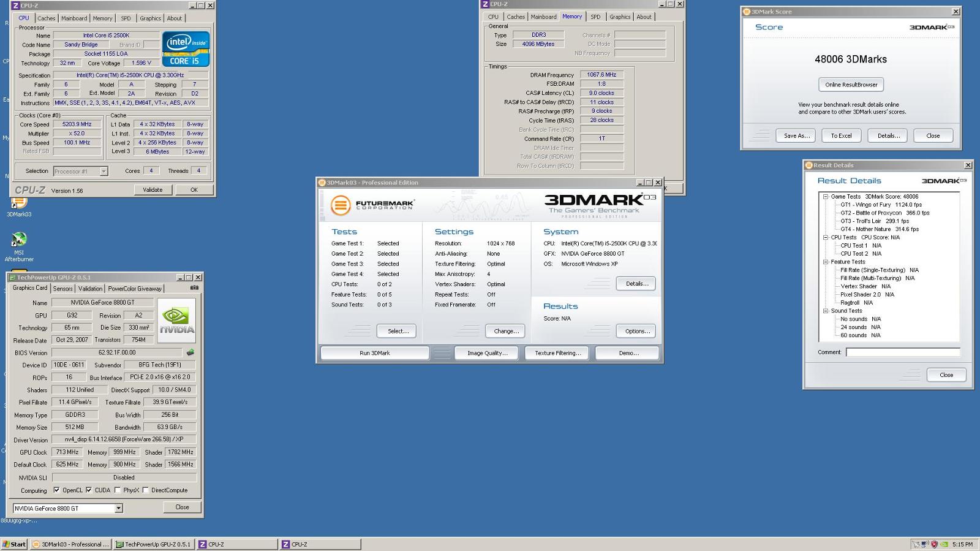Select the GT4 - Mother Nature result row

click(880, 229)
